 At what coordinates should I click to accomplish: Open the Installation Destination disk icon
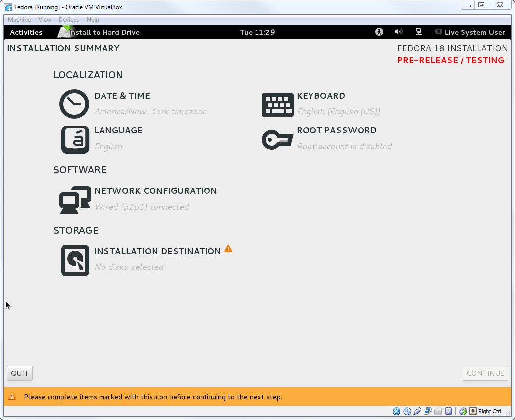point(75,261)
